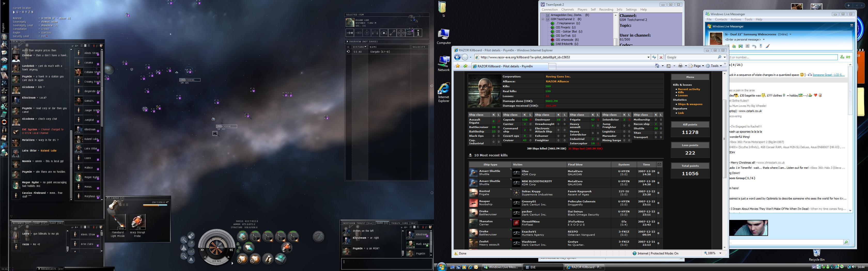Open the Channels menu in TeamSpeak

pos(568,10)
